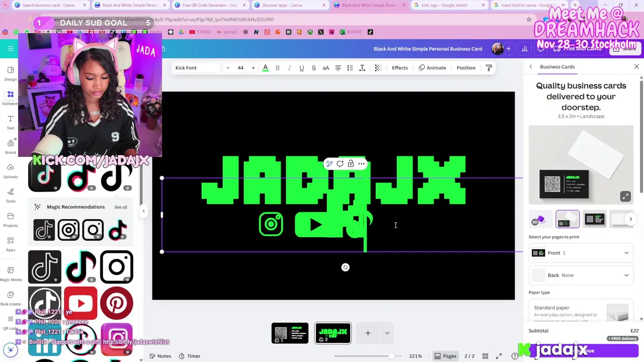Viewport: 644px width, 362px height.
Task: Open the Magic Media app
Action: pos(10,274)
